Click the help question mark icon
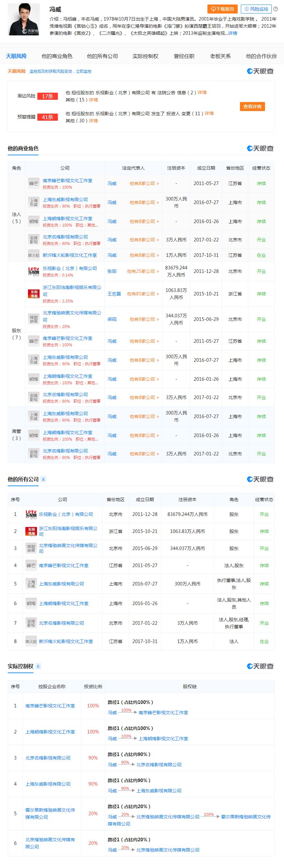 276,9
